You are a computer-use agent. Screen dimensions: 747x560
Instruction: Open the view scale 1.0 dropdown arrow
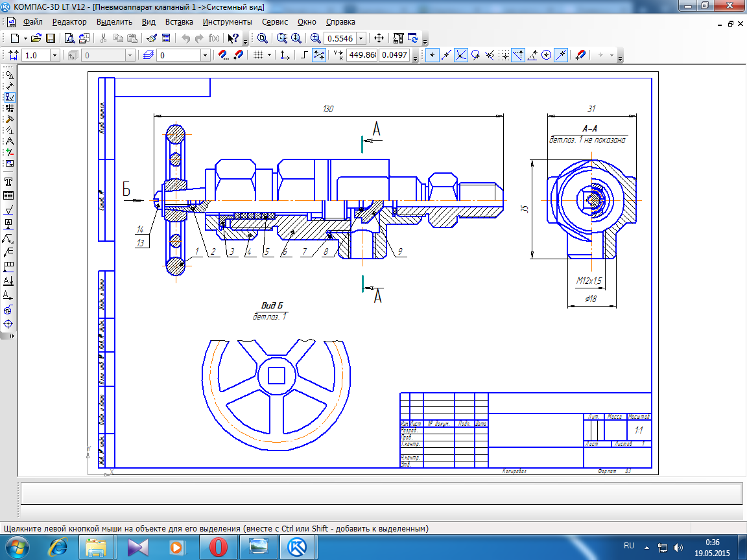point(54,55)
